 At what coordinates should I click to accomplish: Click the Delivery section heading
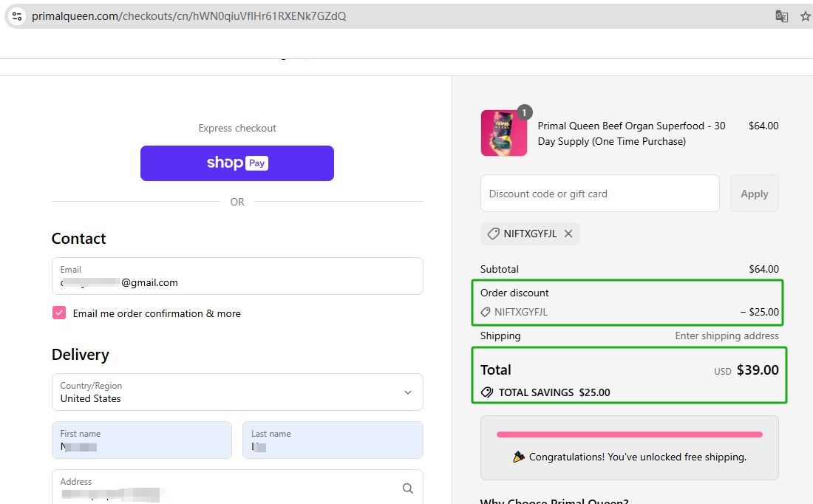click(81, 355)
